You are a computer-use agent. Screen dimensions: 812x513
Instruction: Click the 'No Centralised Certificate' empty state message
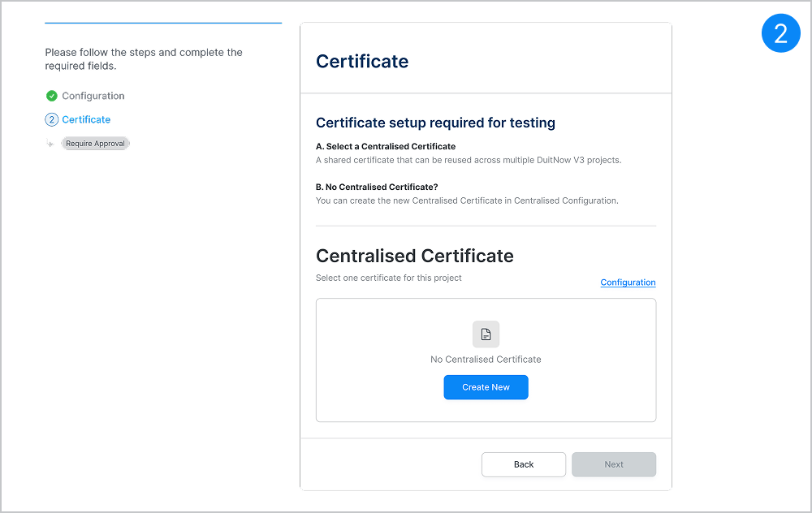486,359
